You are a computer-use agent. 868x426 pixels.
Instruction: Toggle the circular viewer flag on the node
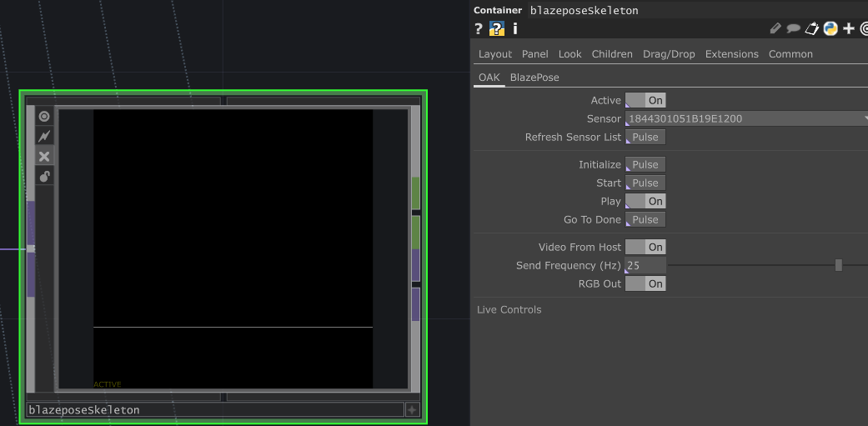click(x=44, y=116)
